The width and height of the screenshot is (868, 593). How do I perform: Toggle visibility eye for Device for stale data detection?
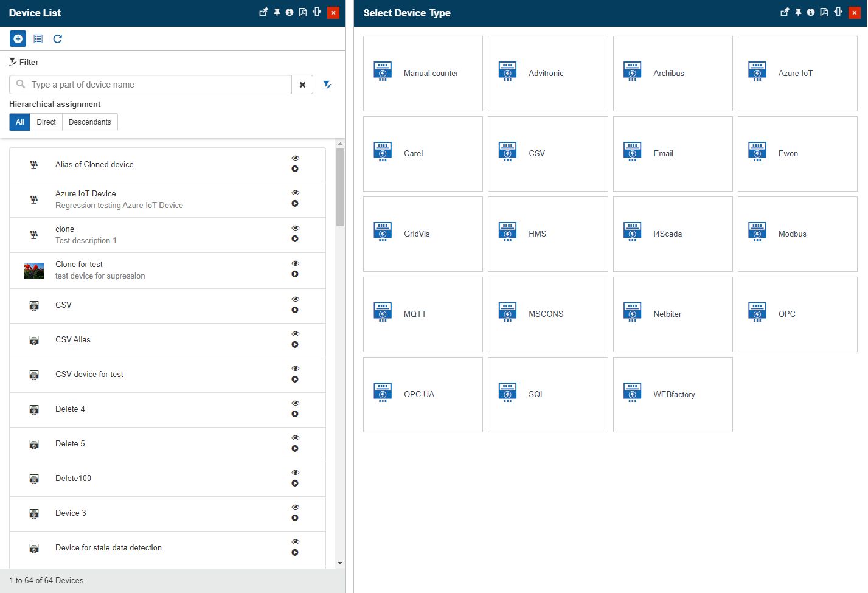coord(295,542)
